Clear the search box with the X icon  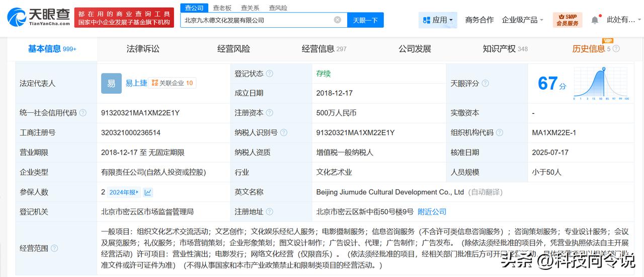point(338,20)
